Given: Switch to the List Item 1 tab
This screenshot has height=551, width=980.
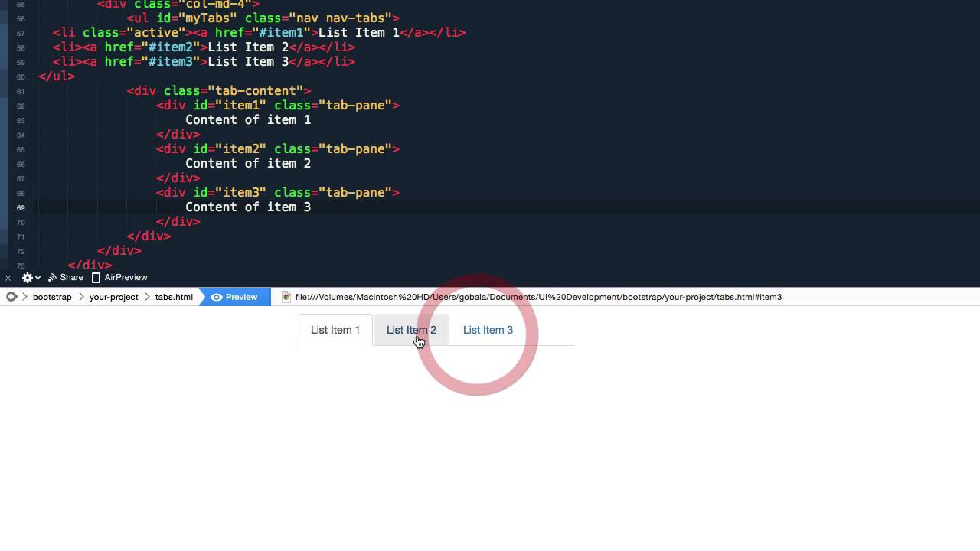Looking at the screenshot, I should click(x=335, y=330).
